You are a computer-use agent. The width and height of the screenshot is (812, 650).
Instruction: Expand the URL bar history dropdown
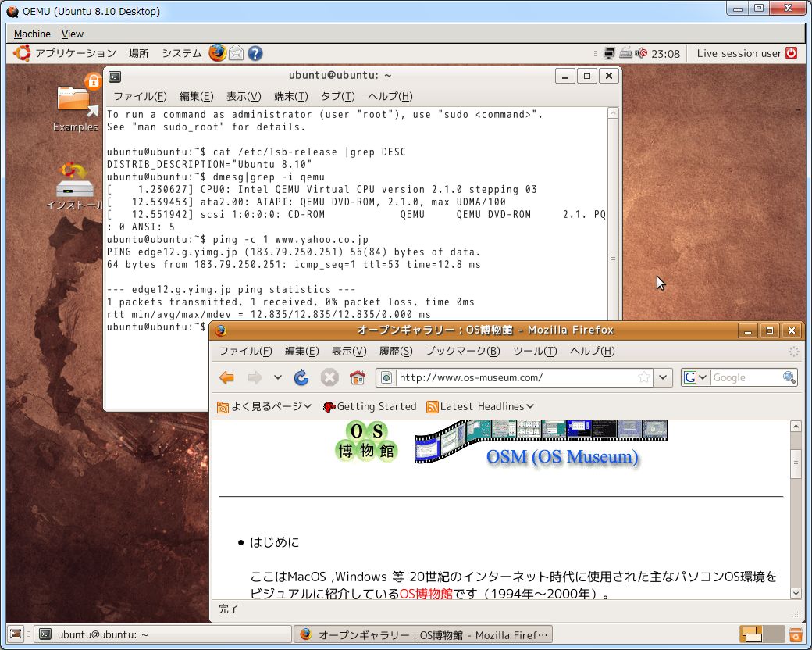[662, 377]
